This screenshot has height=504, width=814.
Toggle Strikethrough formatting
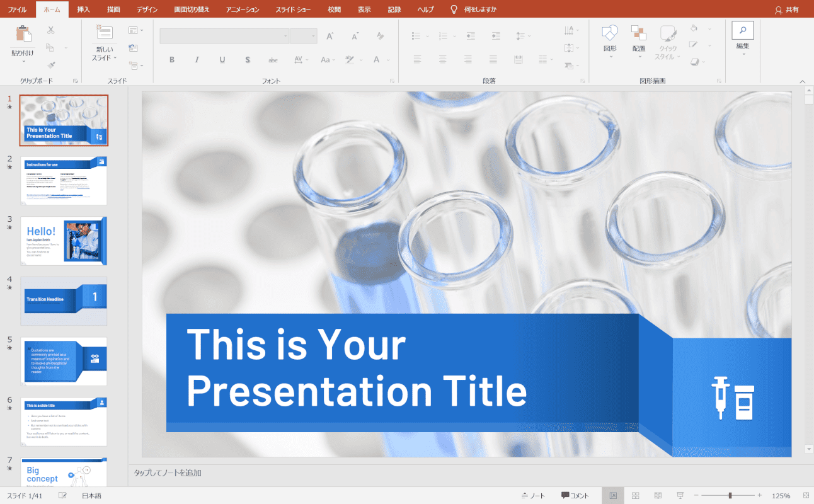point(273,60)
